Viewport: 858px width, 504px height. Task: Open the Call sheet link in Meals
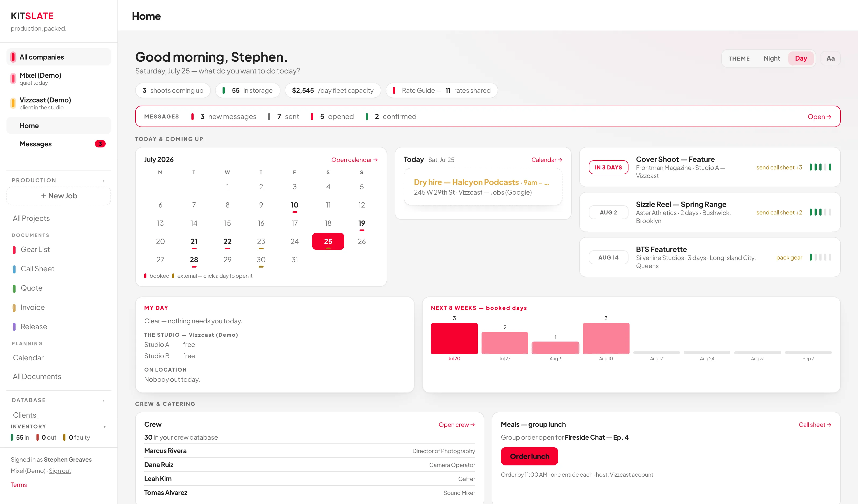coord(815,425)
